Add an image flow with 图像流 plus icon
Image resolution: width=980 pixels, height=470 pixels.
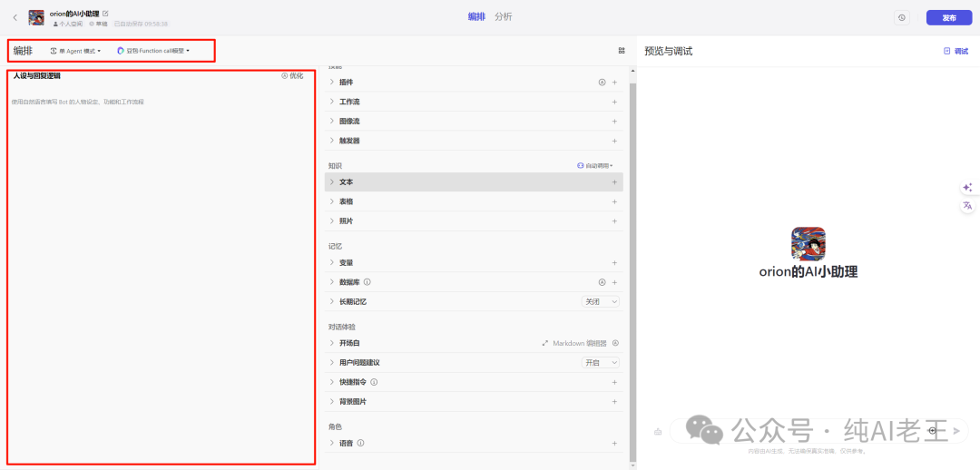pyautogui.click(x=614, y=122)
